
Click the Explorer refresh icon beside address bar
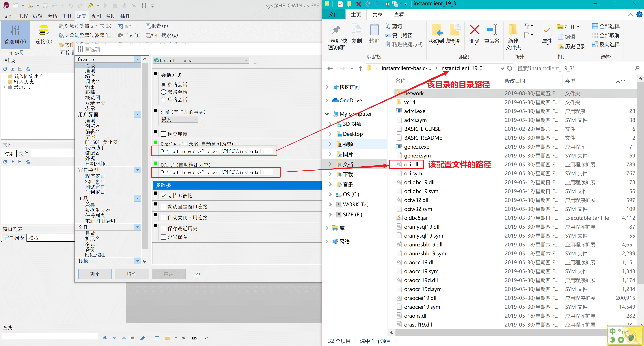pyautogui.click(x=509, y=68)
